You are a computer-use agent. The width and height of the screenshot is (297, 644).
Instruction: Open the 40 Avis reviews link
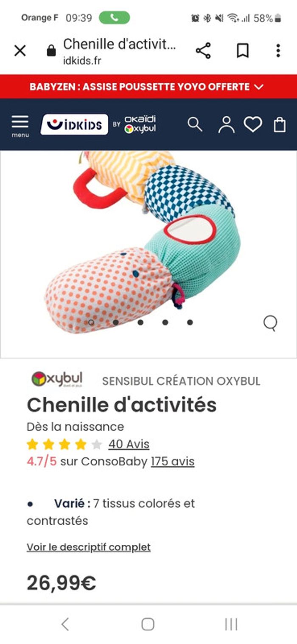(129, 444)
